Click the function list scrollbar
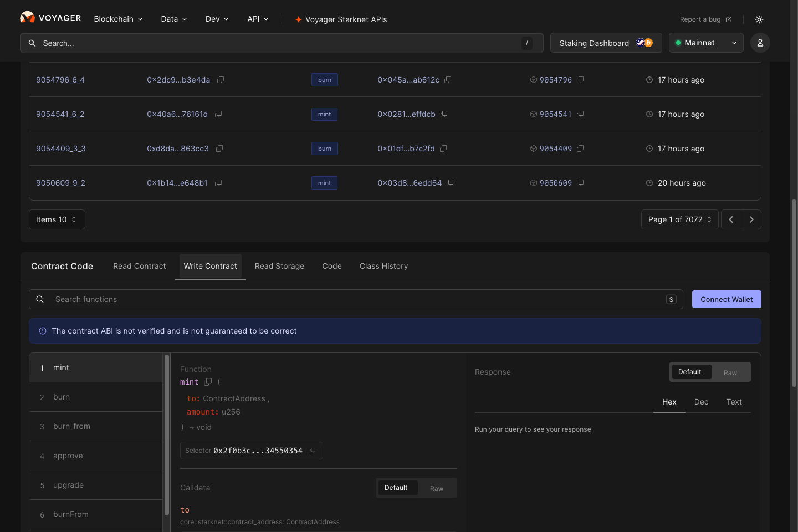 (x=166, y=435)
